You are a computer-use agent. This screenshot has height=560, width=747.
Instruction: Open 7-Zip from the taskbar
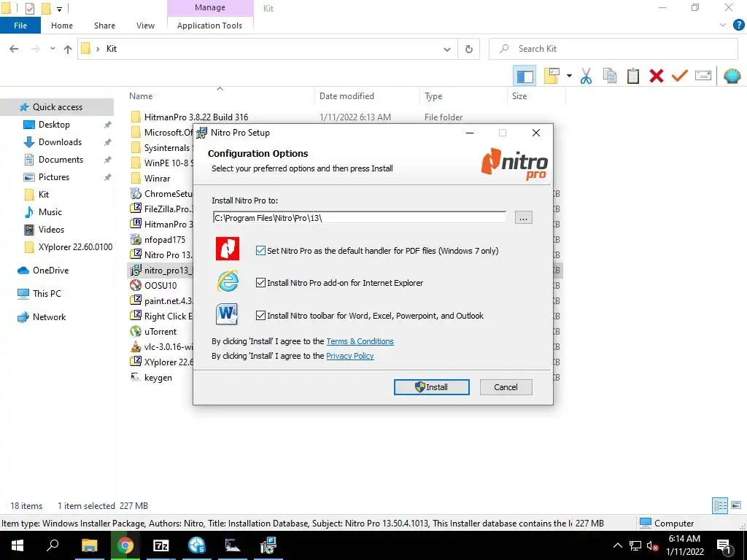[160, 545]
